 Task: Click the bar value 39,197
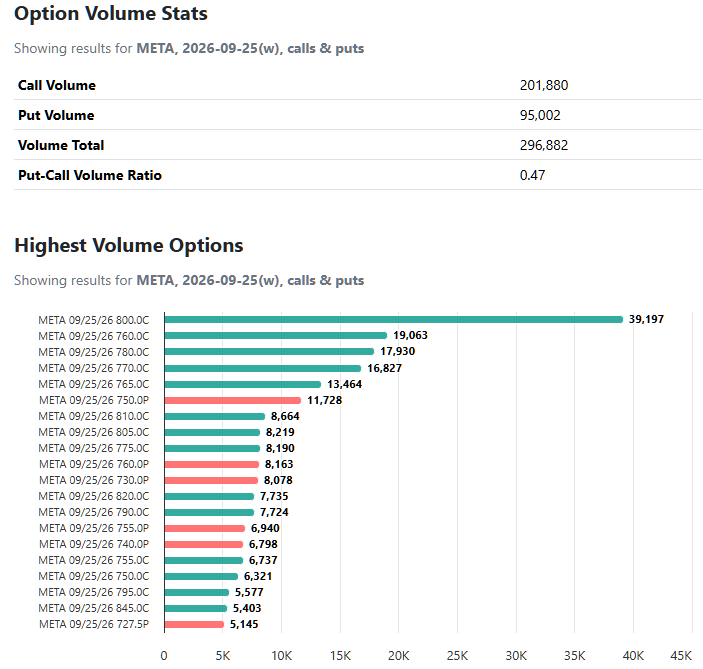coord(646,319)
